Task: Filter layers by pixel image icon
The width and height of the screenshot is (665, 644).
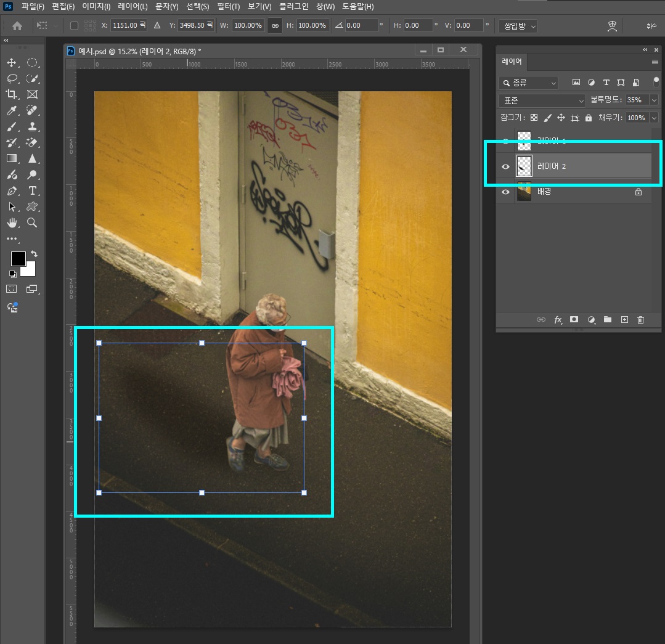Action: click(576, 82)
